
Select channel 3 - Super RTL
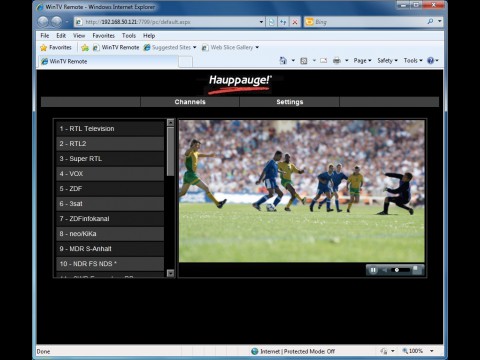pyautogui.click(x=110, y=159)
